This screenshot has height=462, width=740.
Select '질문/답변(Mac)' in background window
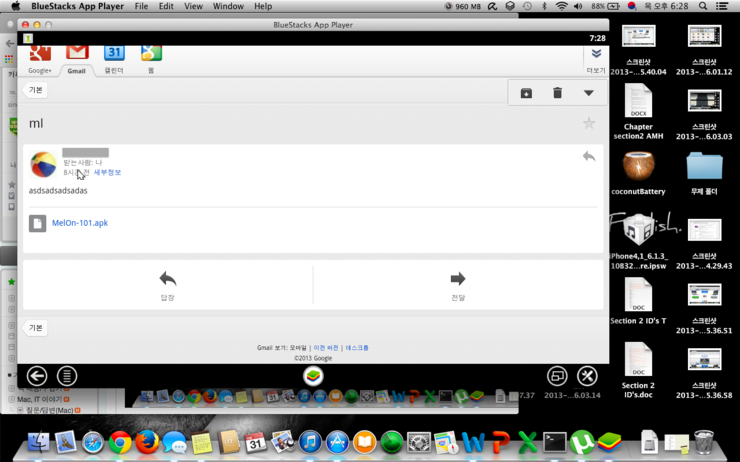49,410
